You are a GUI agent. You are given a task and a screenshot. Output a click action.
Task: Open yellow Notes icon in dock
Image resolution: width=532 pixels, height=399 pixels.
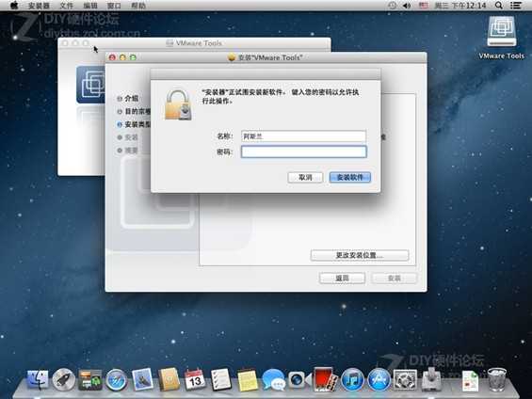coord(247,379)
